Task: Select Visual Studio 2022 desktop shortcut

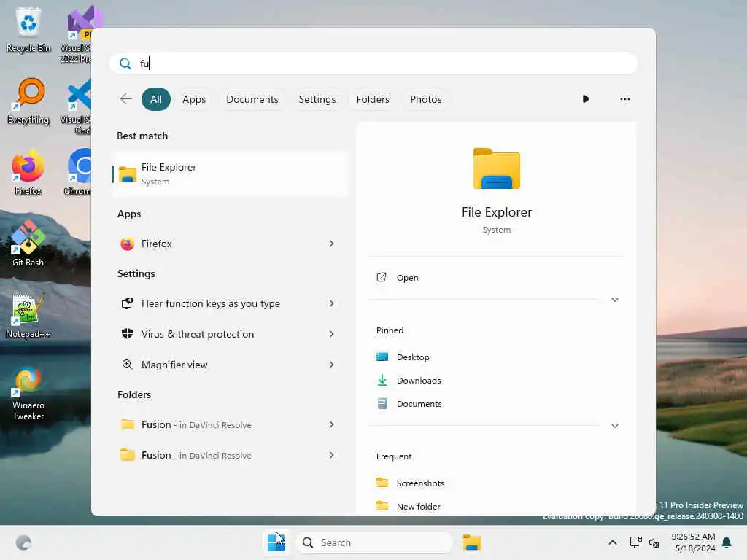Action: 76,35
